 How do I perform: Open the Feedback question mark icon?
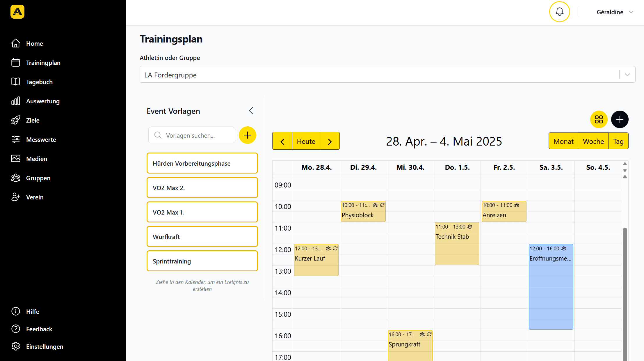pyautogui.click(x=16, y=329)
